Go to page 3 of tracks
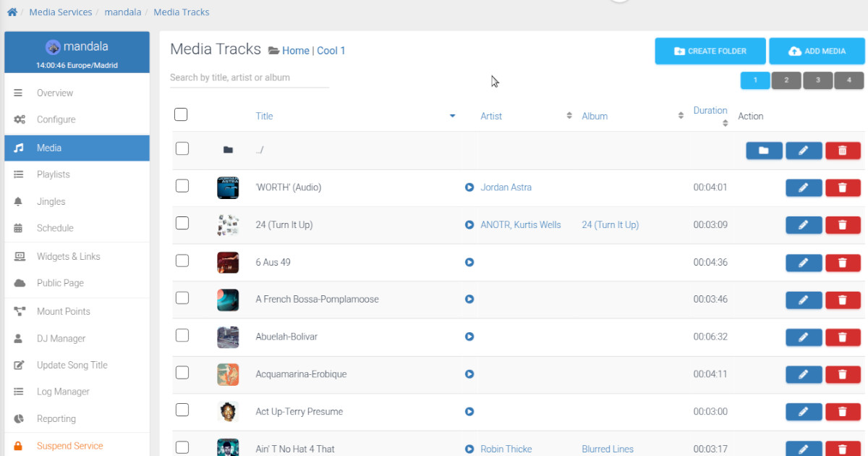The width and height of the screenshot is (868, 456). pyautogui.click(x=818, y=80)
